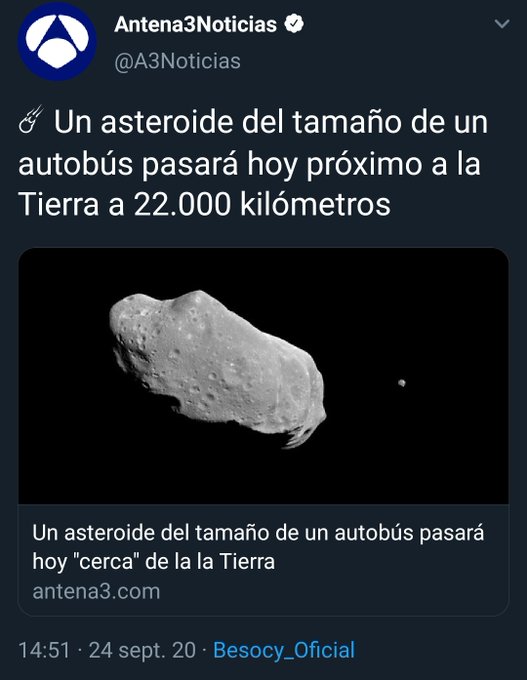Expand the tweet options chevron menu

502,23
